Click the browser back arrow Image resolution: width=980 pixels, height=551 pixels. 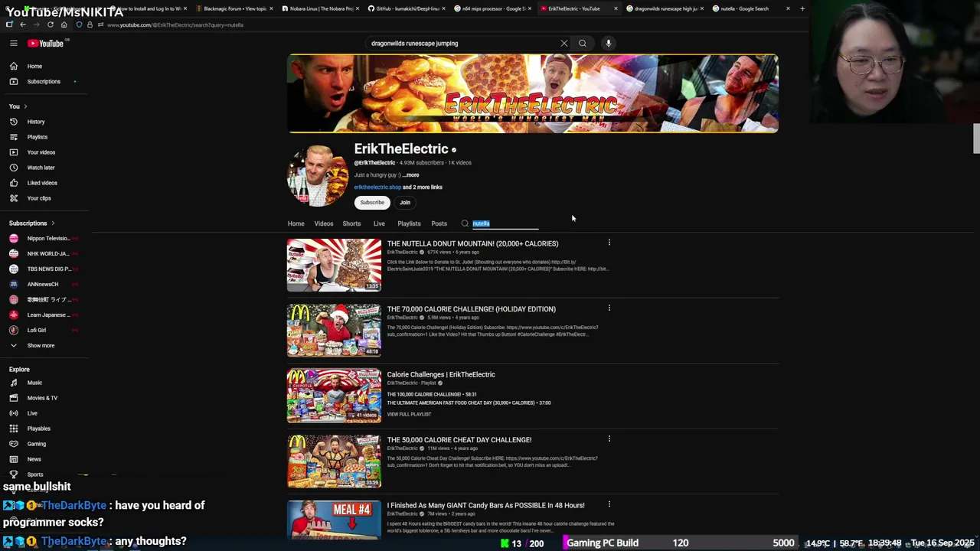23,24
